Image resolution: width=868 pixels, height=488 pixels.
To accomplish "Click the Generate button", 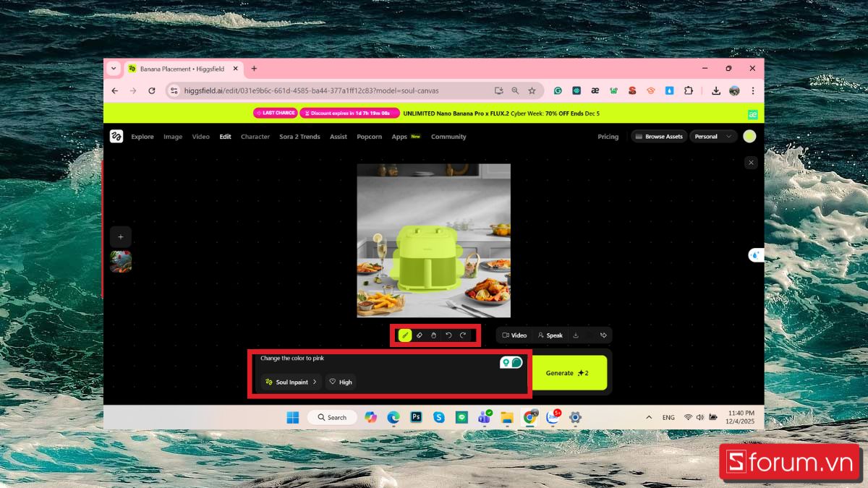I will [569, 373].
